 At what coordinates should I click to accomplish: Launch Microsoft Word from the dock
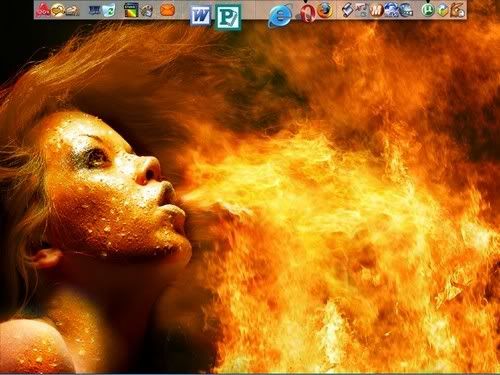click(201, 16)
